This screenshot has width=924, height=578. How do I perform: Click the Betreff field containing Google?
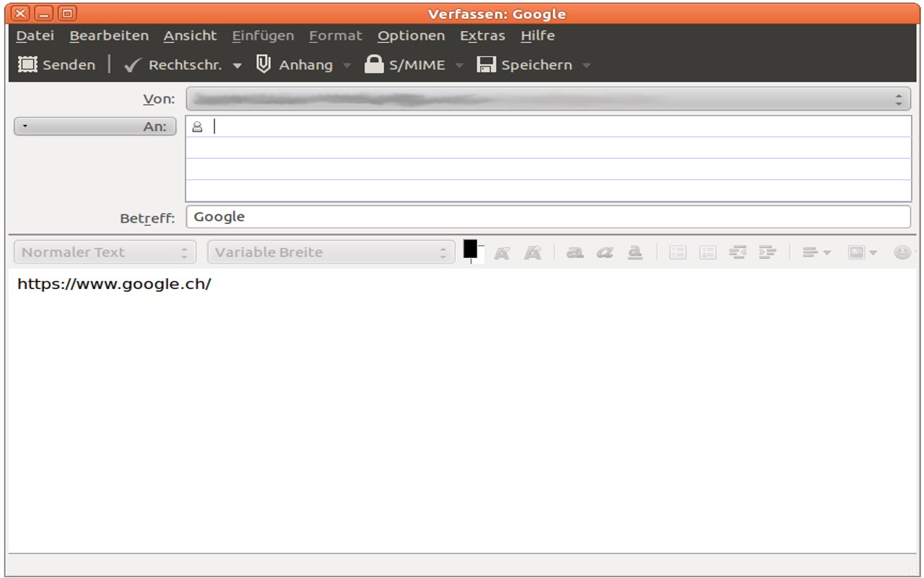549,217
